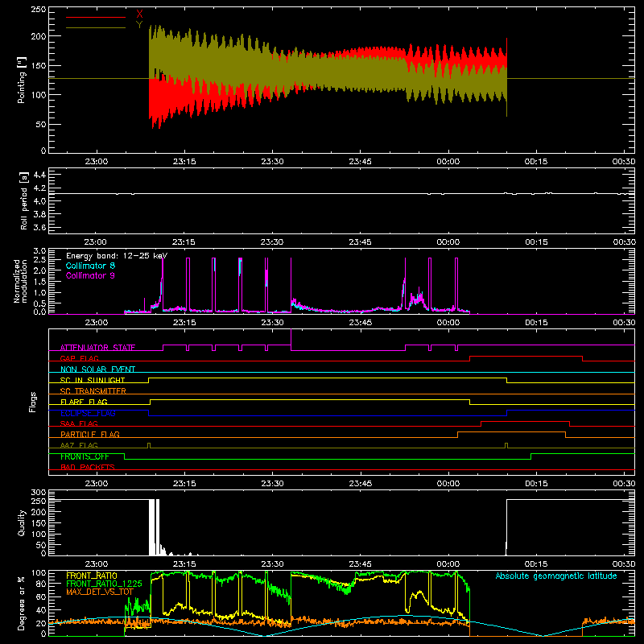Image resolution: width=644 pixels, height=644 pixels.
Task: Select the SC_IN_SUNLIGHT flag label
Action: [93, 380]
